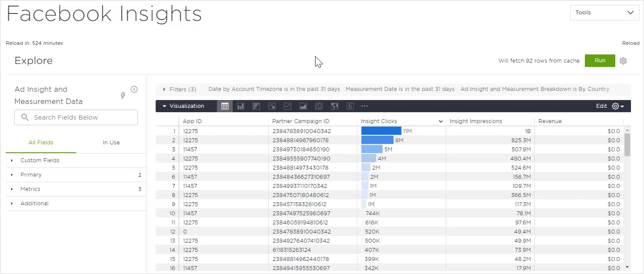Screen dimensions: 644x274
Task: Click the 744K Insight Clicks cell
Action: [373, 213]
